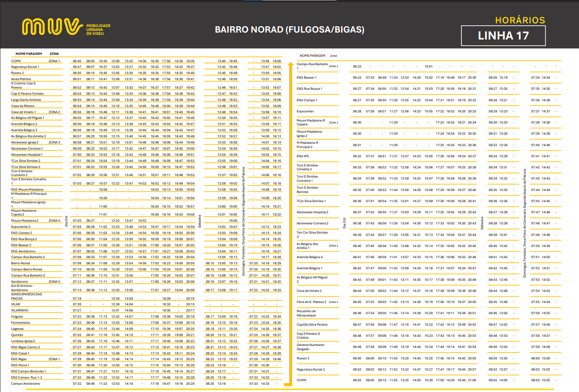Viewport: 579px width, 392px height.
Task: Click the MUV yellow logo
Action: coord(52,27)
